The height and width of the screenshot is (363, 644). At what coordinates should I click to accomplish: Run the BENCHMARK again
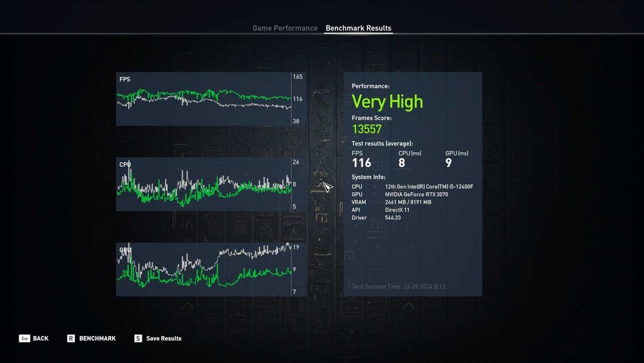coord(97,338)
